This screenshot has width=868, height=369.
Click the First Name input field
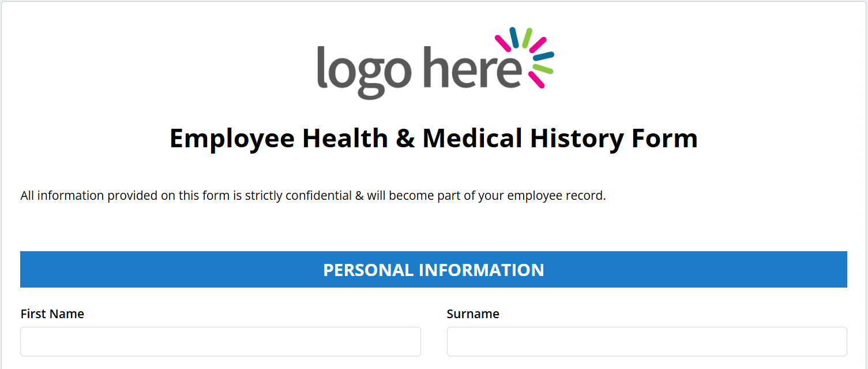click(x=220, y=342)
